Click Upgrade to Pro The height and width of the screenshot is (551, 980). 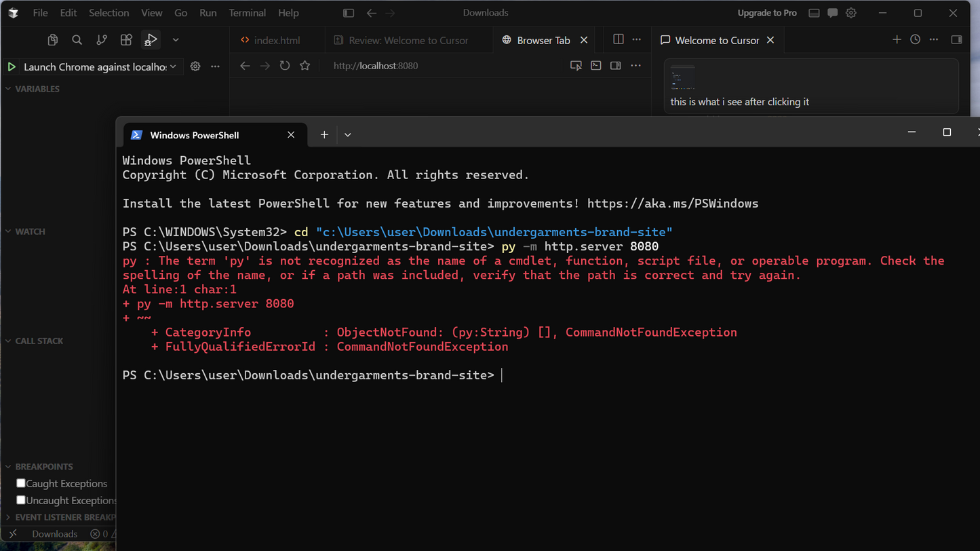pos(767,13)
